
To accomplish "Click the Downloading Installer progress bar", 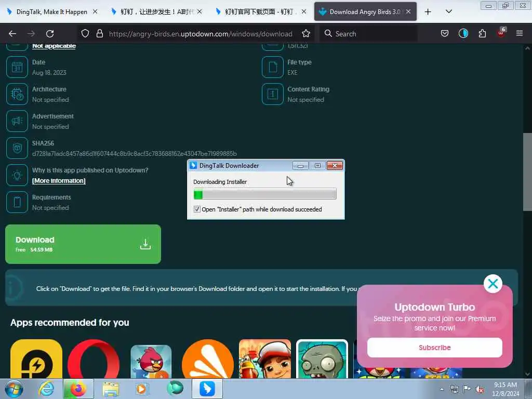I will [265, 194].
